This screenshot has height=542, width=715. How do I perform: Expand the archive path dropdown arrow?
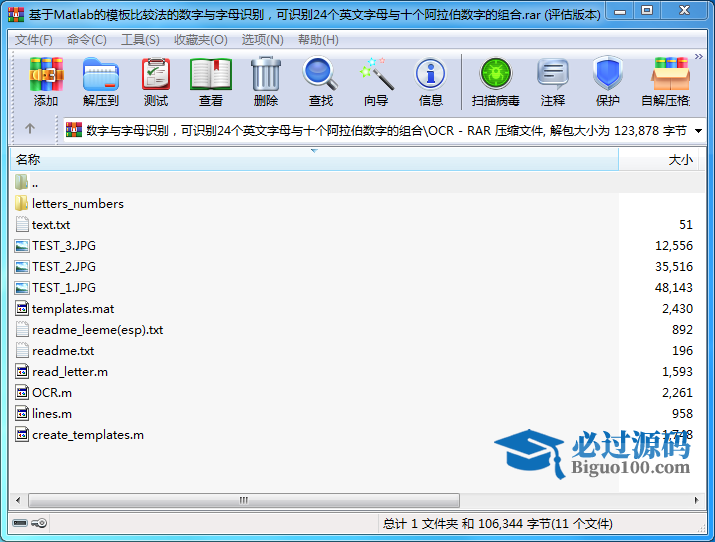pyautogui.click(x=698, y=130)
